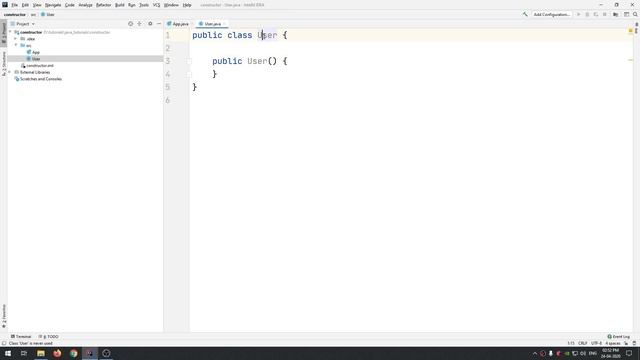This screenshot has width=640, height=360.
Task: Open the TODO tool window
Action: point(49,337)
